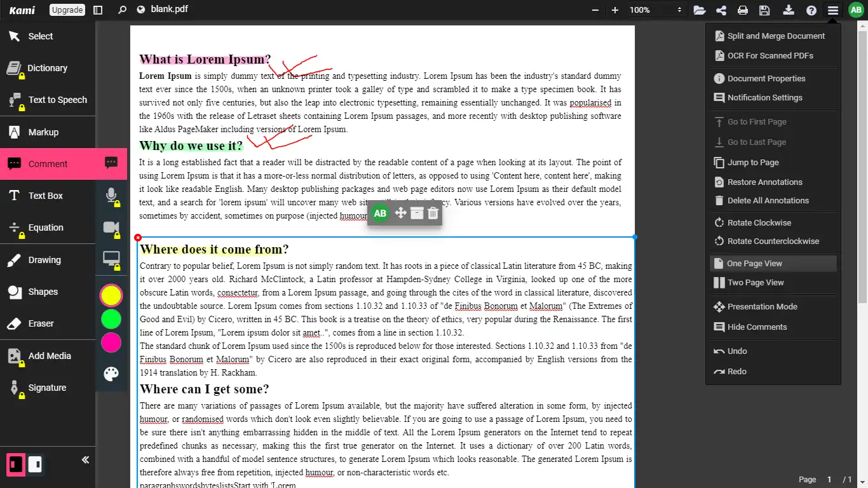Screen dimensions: 868x488
Task: Select the yellow color swatch
Action: pyautogui.click(x=111, y=295)
